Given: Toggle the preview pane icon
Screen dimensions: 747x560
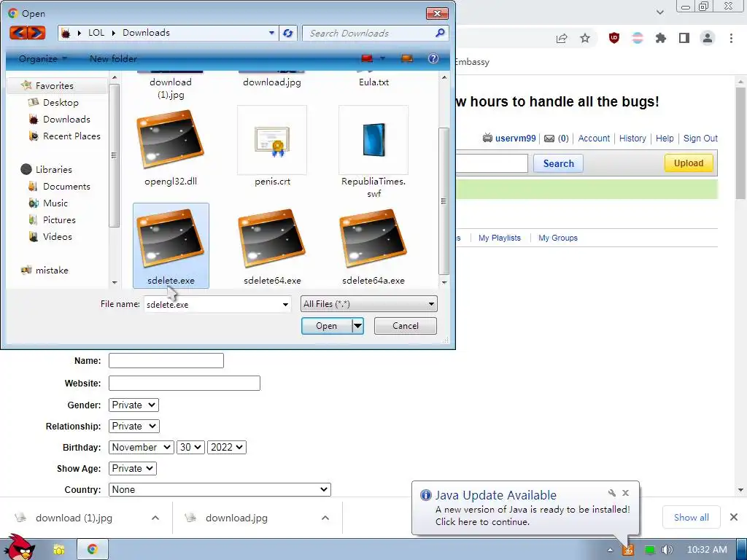Looking at the screenshot, I should (407, 58).
